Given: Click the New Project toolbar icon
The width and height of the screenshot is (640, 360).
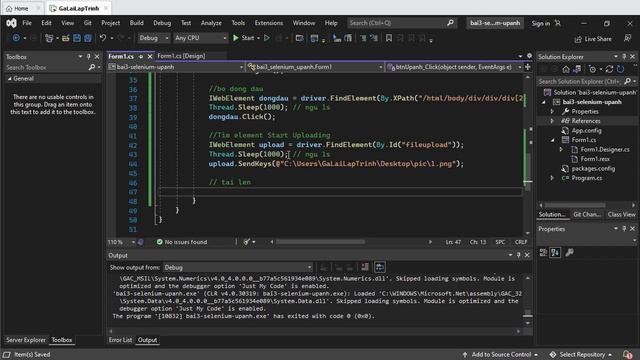Looking at the screenshot, I should click(x=49, y=38).
